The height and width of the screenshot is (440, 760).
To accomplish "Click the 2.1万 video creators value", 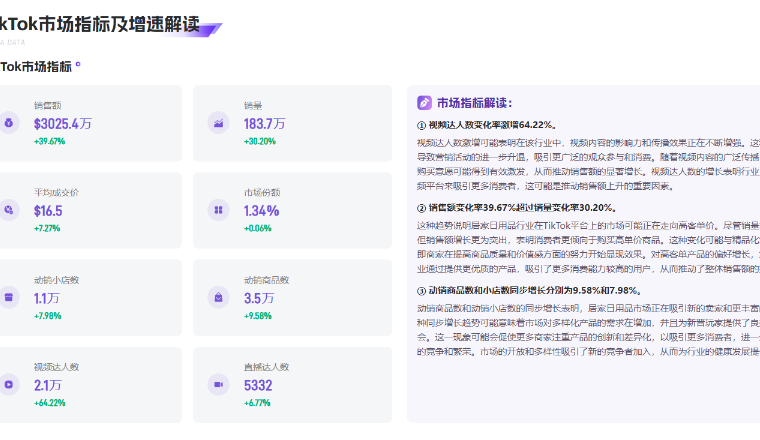I will click(x=48, y=385).
